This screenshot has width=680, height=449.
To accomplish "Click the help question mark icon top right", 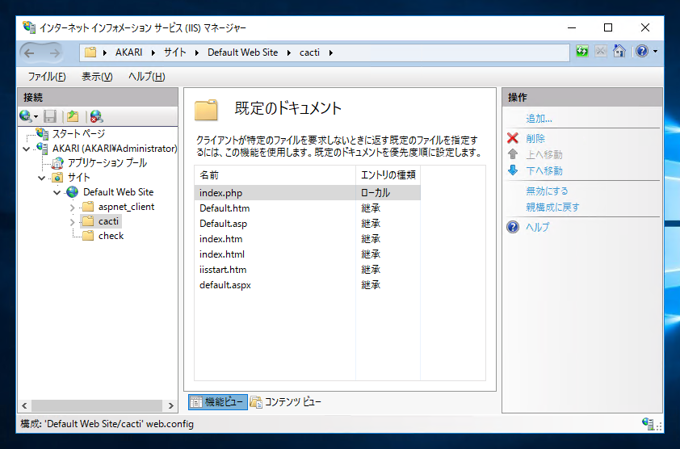I will coord(642,52).
